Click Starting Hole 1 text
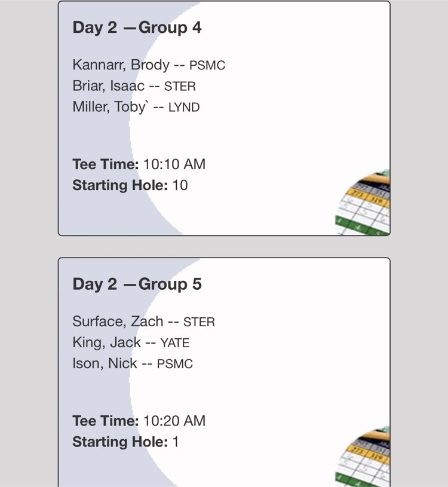The width and height of the screenshot is (448, 487). click(125, 442)
